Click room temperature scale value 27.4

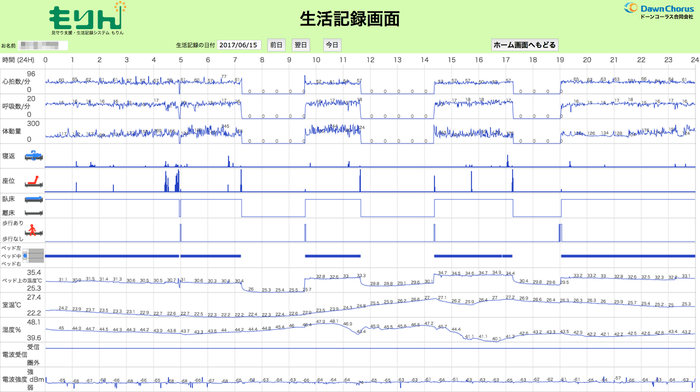(x=34, y=297)
